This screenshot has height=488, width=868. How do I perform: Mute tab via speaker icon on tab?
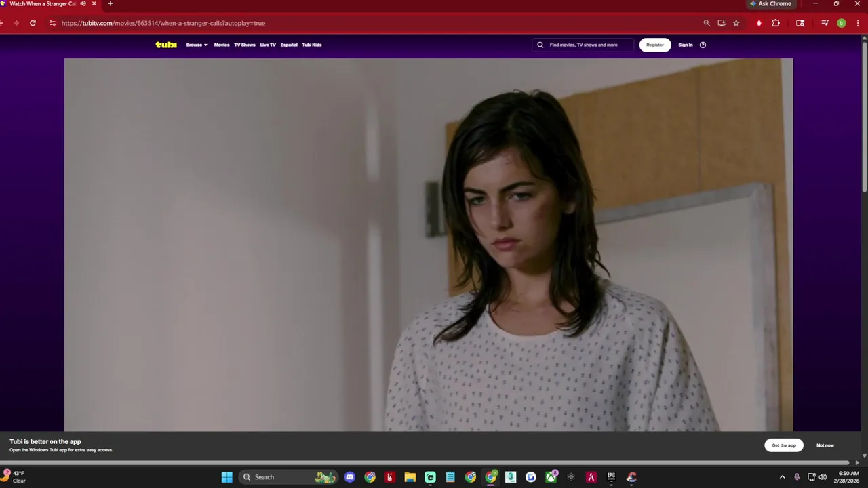pyautogui.click(x=83, y=4)
